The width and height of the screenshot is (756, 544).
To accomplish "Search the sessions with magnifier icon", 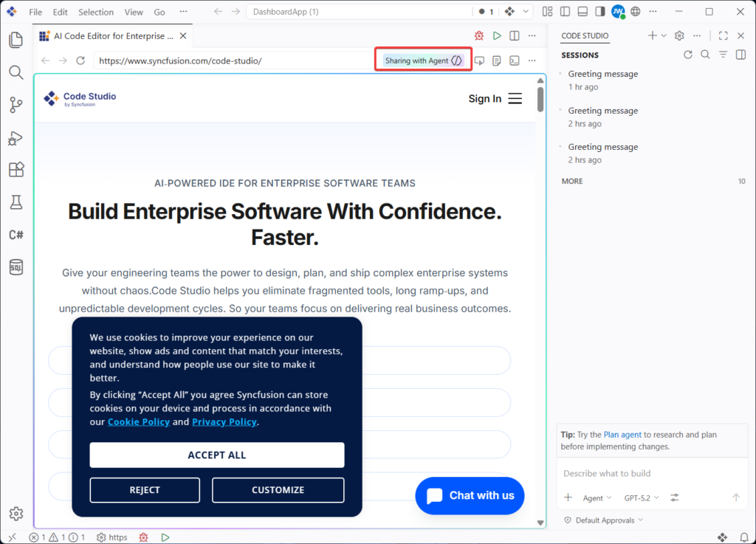I will 705,55.
